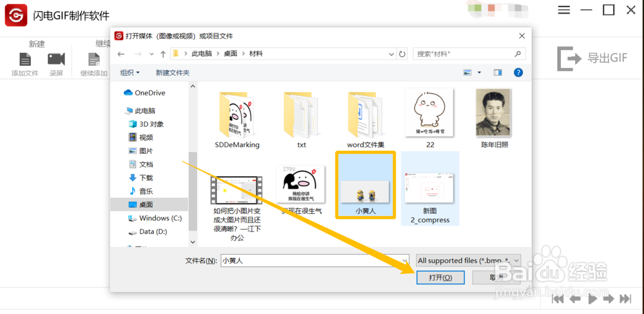Select 3D 对象 in the navigation pane

pos(146,124)
